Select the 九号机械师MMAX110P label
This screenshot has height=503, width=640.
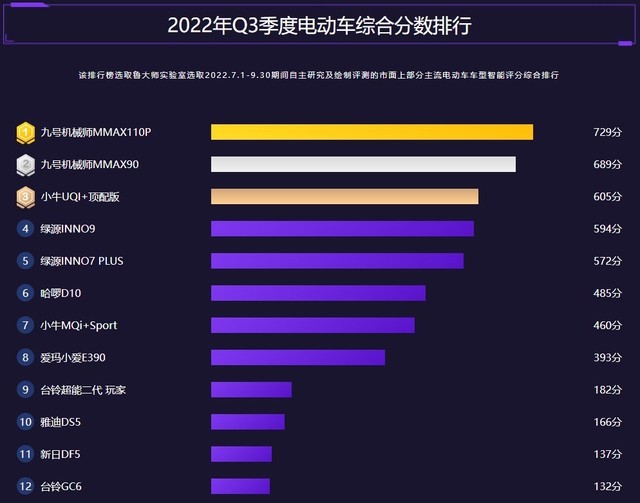96,132
